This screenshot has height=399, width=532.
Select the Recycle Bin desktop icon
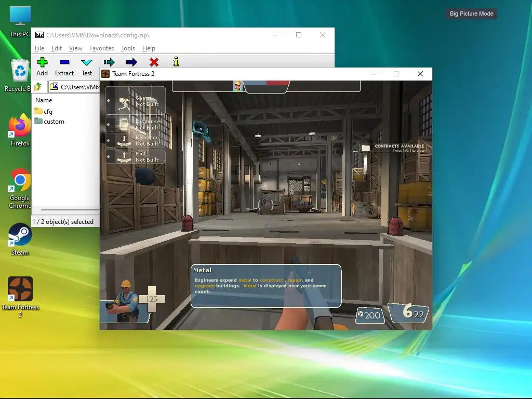19,75
